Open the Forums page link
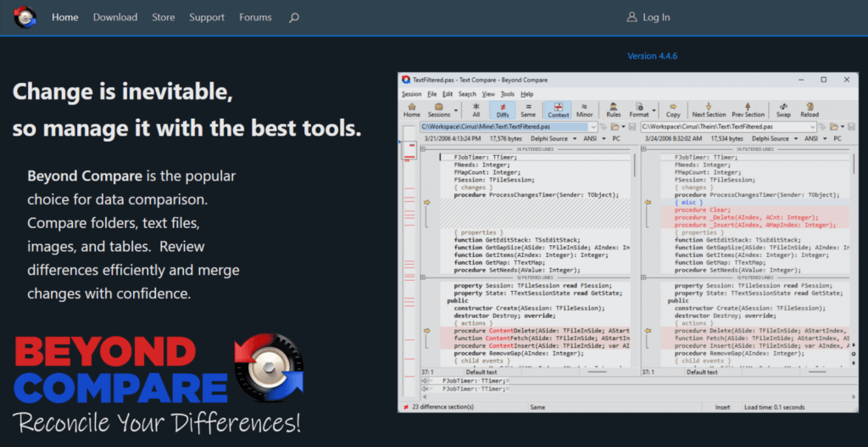This screenshot has width=868, height=447. tap(255, 17)
